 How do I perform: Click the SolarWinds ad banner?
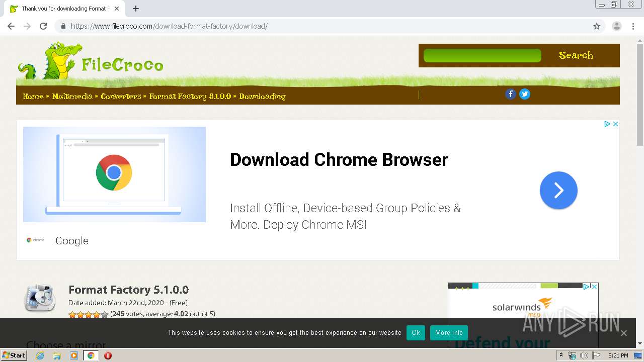[523, 315]
